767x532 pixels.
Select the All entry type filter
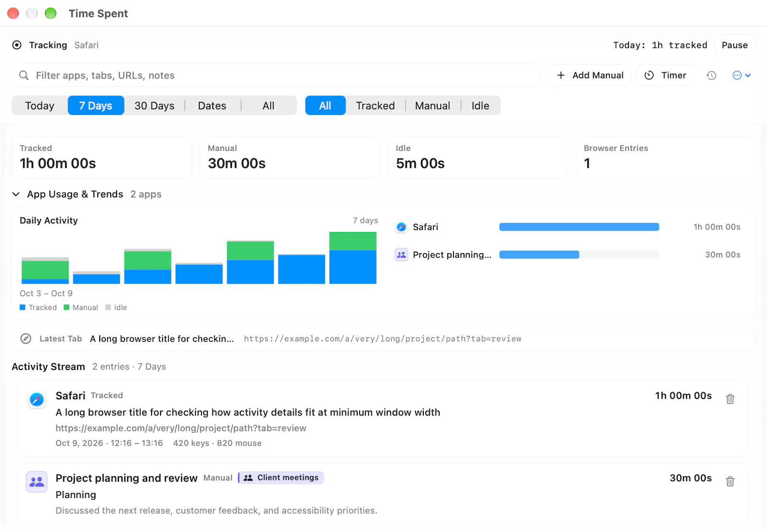click(325, 105)
